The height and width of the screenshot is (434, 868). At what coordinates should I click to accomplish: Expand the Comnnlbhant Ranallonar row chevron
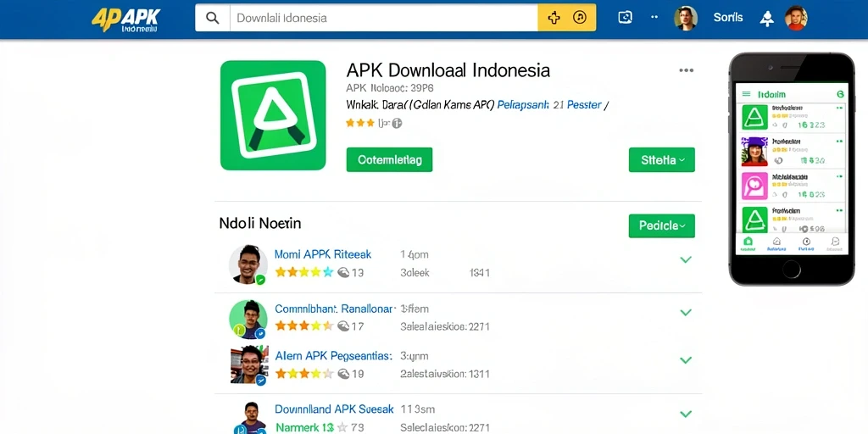point(686,313)
